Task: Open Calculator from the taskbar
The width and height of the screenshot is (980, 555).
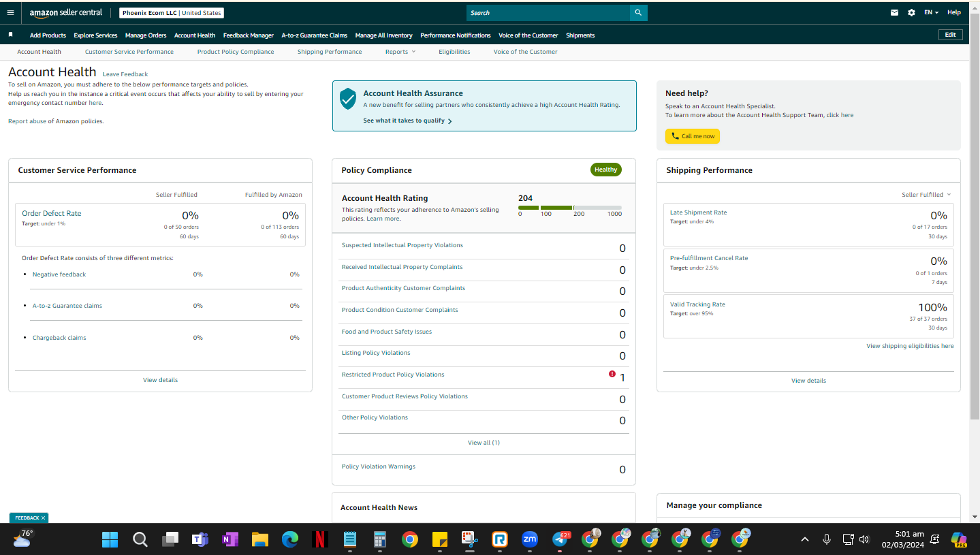Action: [x=380, y=540]
